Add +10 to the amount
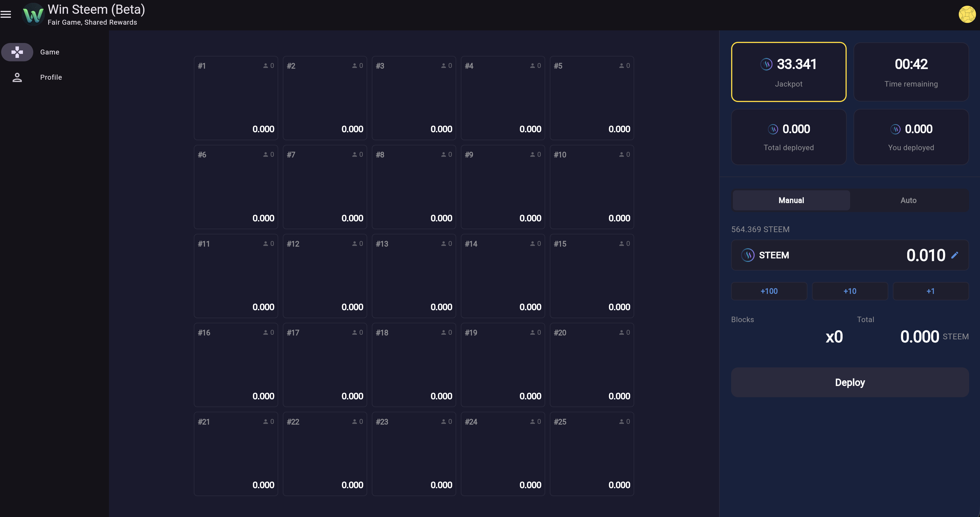The image size is (980, 517). [x=850, y=291]
